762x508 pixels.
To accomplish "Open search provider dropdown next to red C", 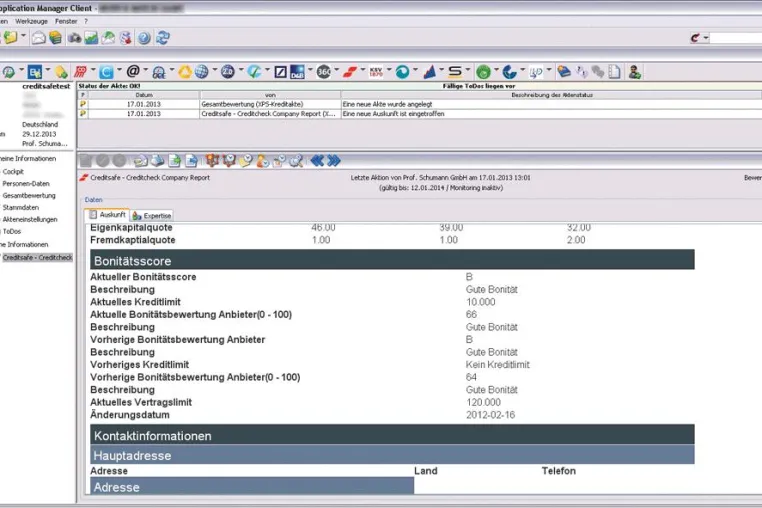I will 706,37.
